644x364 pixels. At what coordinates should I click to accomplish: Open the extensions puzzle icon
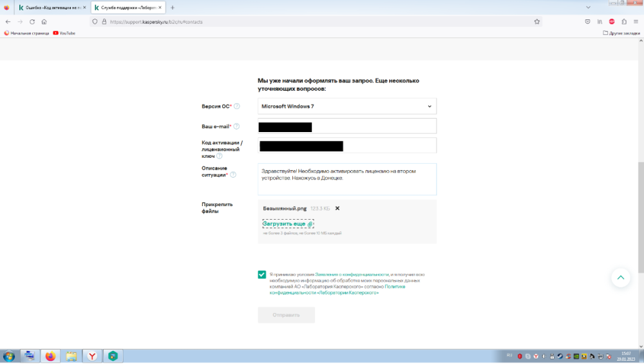(x=624, y=22)
